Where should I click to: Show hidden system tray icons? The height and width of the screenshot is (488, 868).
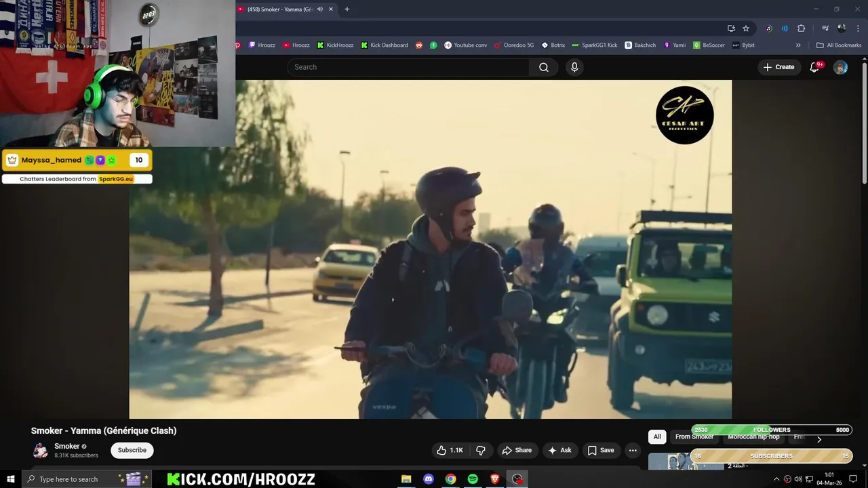tap(776, 479)
